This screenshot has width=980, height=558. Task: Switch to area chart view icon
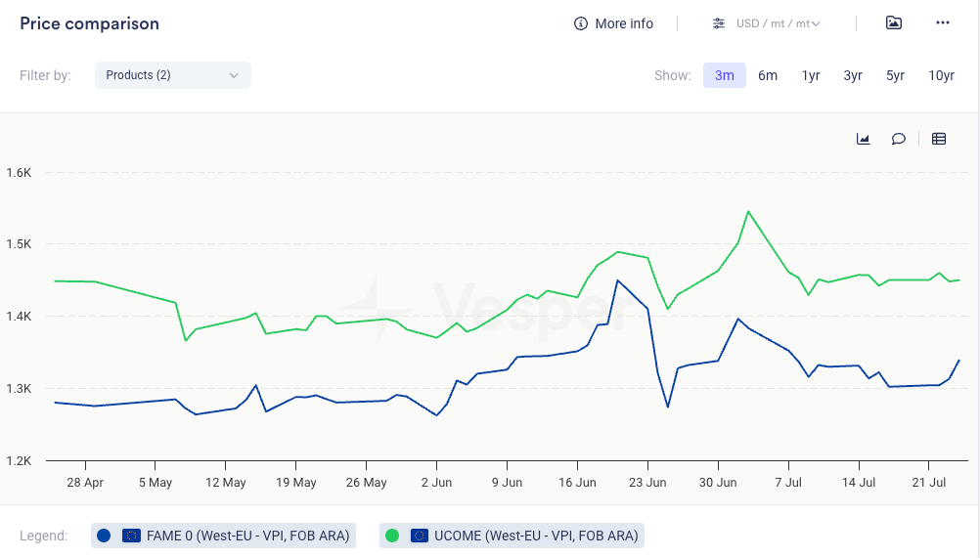coord(864,139)
